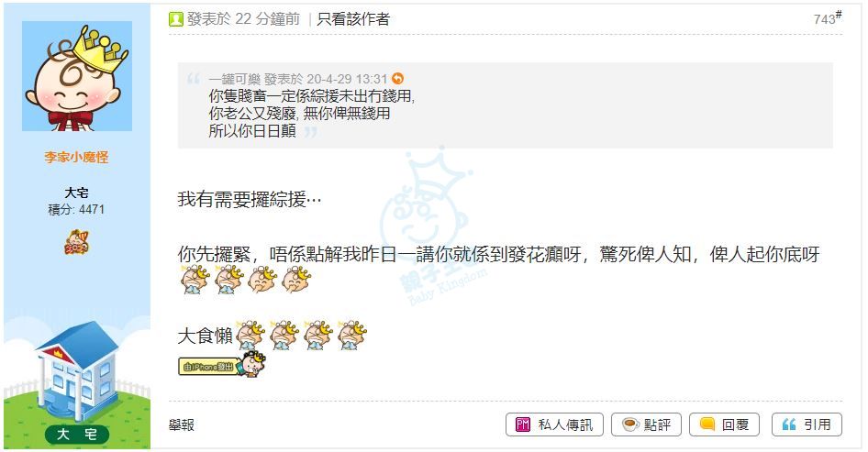
Task: Reply using the 回覆 button
Action: pyautogui.click(x=724, y=424)
